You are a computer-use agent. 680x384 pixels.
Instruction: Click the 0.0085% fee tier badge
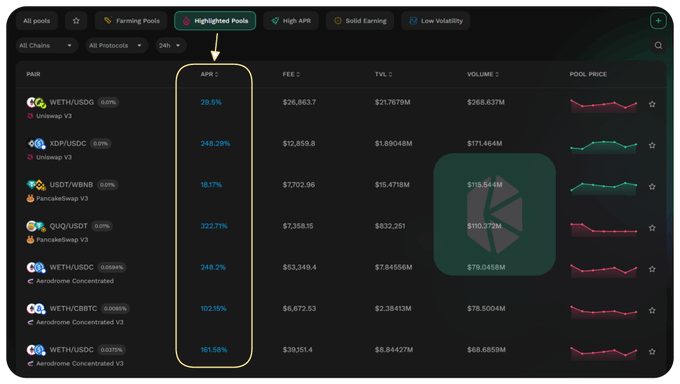click(x=115, y=309)
